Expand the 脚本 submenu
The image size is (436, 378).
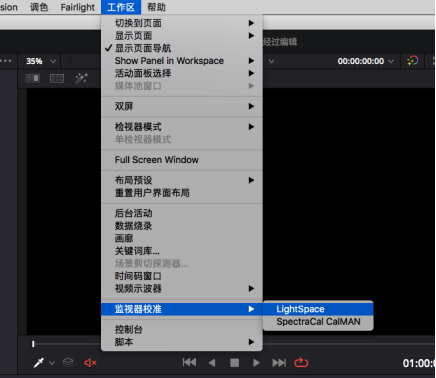tap(182, 342)
